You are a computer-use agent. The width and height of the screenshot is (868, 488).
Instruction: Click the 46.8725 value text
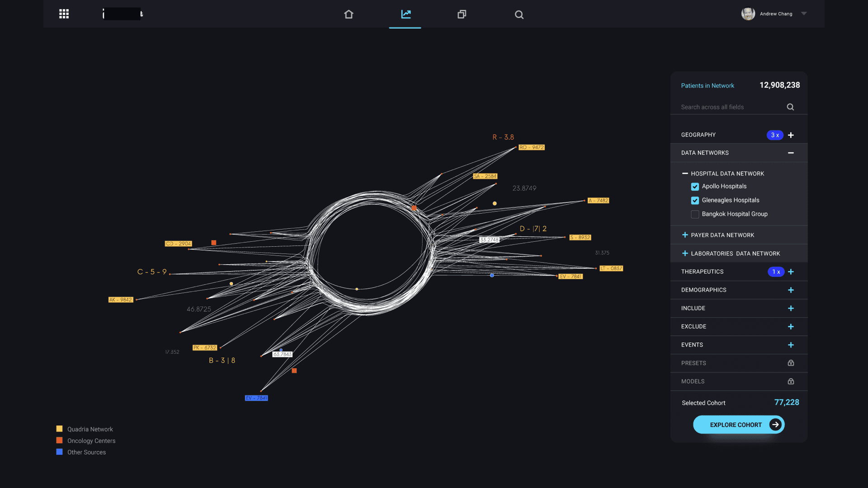point(199,310)
